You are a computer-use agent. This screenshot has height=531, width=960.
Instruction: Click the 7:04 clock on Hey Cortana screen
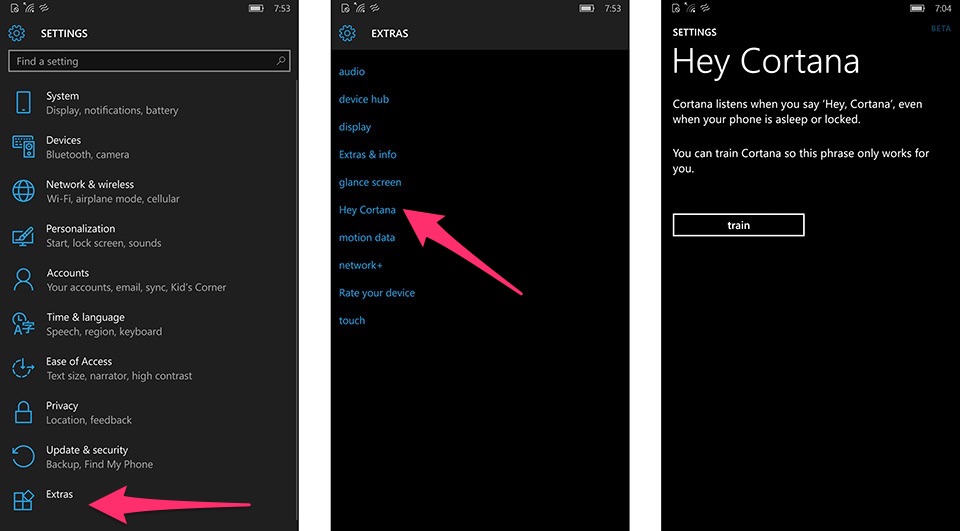943,9
